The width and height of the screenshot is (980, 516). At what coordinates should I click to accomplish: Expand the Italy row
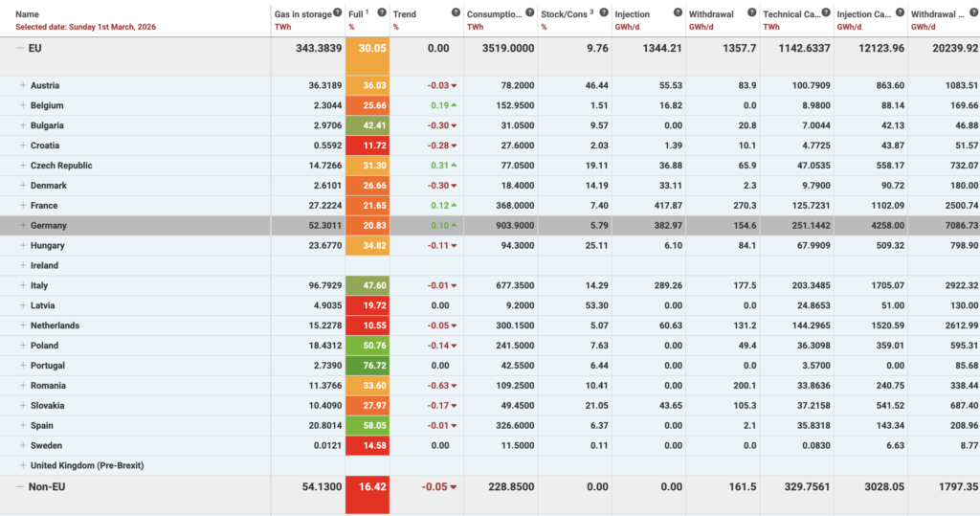pos(23,285)
